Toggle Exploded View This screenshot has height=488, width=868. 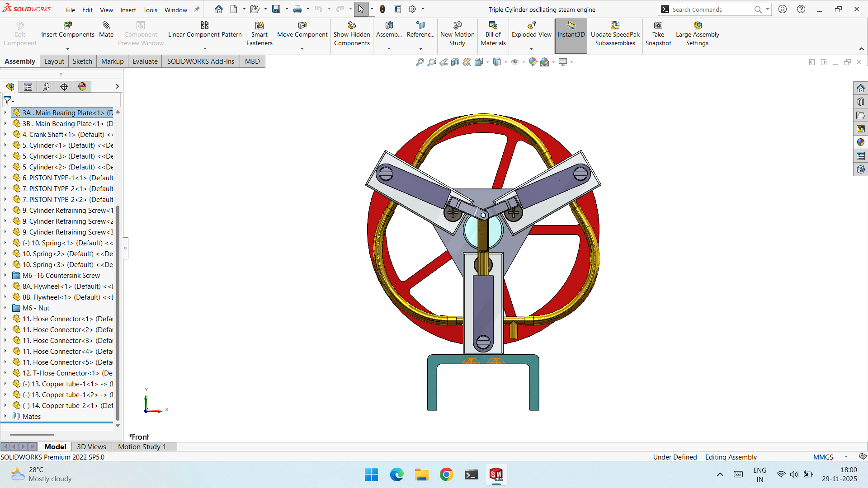click(x=531, y=26)
